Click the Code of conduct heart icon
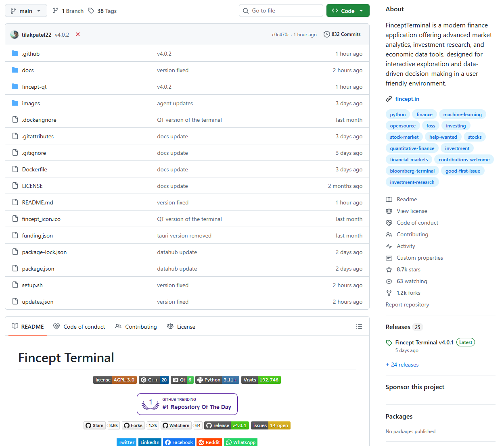The height and width of the screenshot is (446, 504). 389,223
